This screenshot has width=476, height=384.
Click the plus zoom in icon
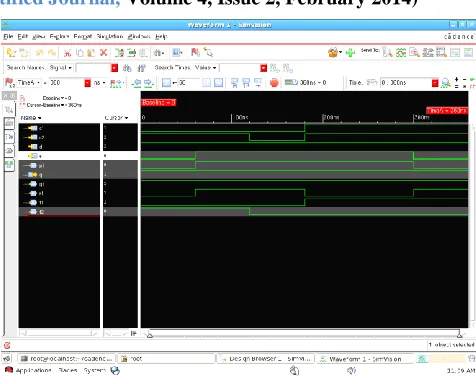(457, 79)
